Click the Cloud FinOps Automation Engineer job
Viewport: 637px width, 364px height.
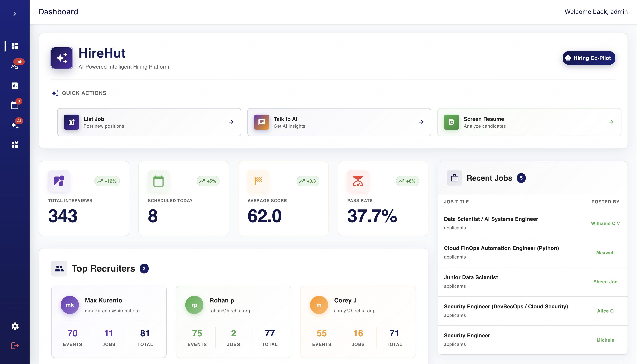[x=501, y=248]
